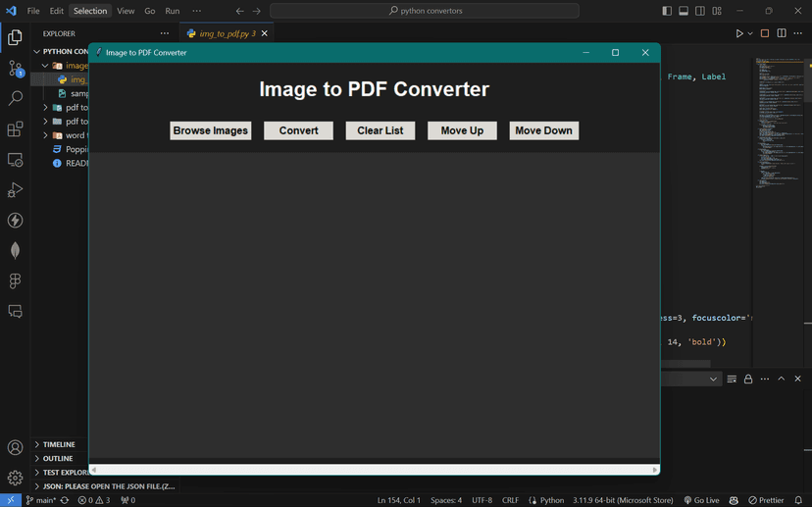Open the Manage settings gear

tap(15, 479)
